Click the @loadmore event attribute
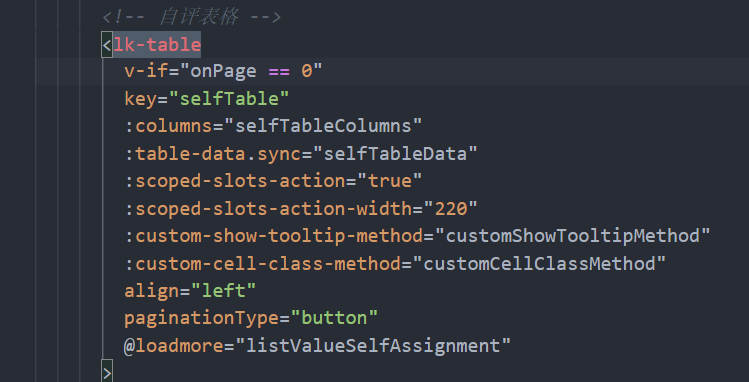The image size is (749, 382). [x=174, y=346]
